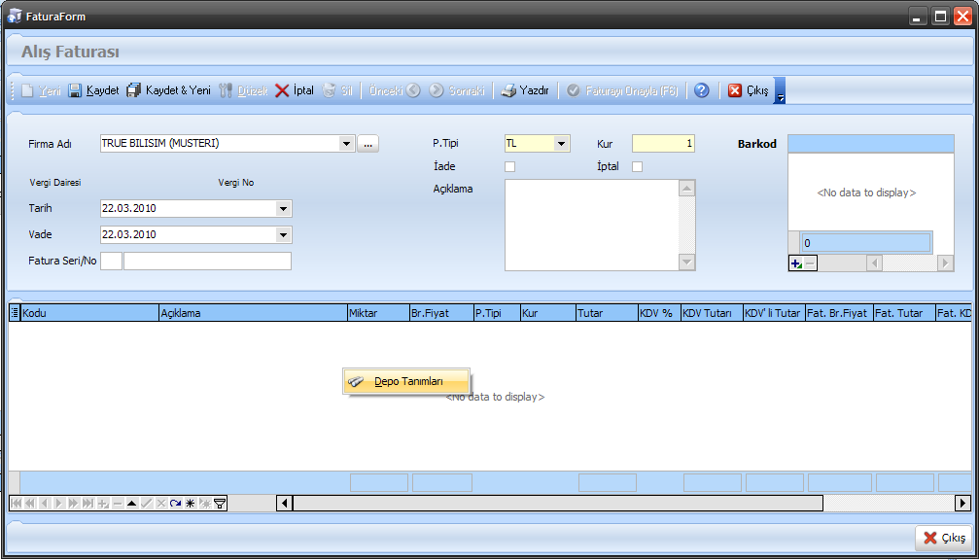This screenshot has height=560, width=979.
Task: Click the plus icon under Barkod grid
Action: 795,263
